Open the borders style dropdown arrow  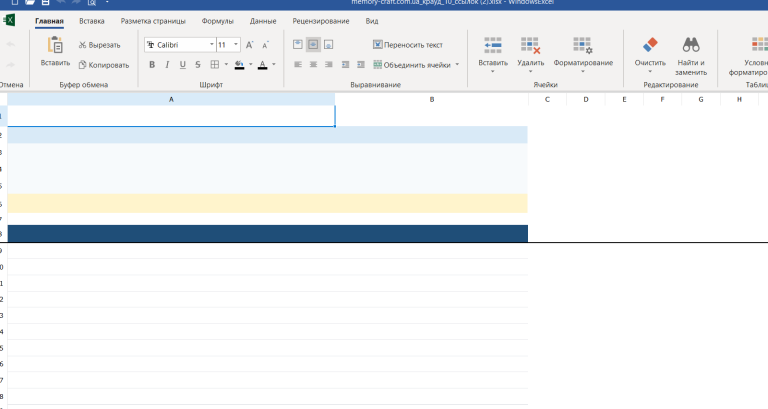[x=226, y=65]
